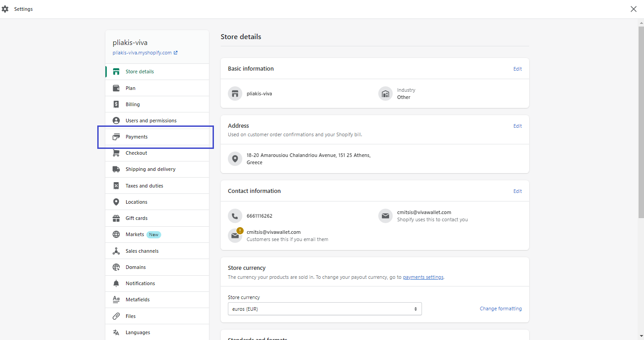The image size is (644, 340).
Task: Click the Notifications bell icon
Action: (116, 283)
